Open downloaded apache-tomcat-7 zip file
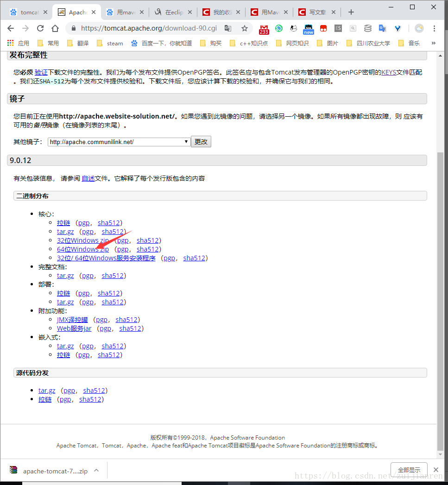 point(49,471)
